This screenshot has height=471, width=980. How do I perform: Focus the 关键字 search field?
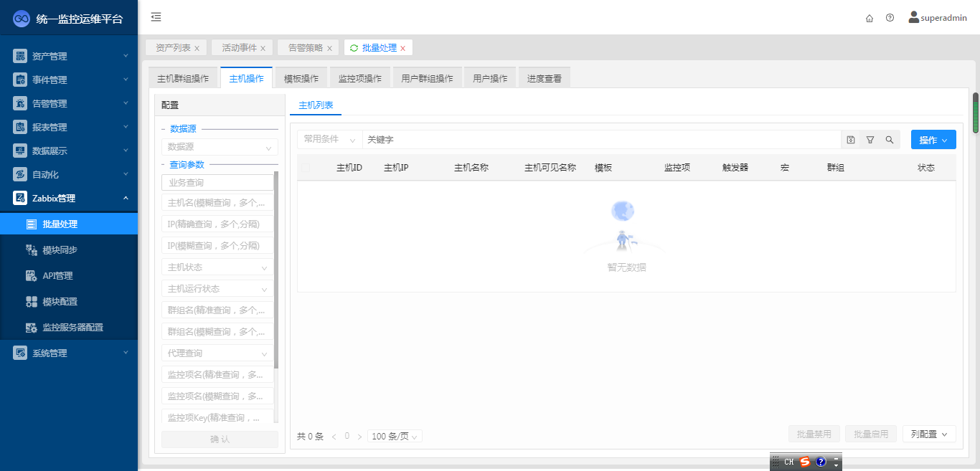coord(601,140)
